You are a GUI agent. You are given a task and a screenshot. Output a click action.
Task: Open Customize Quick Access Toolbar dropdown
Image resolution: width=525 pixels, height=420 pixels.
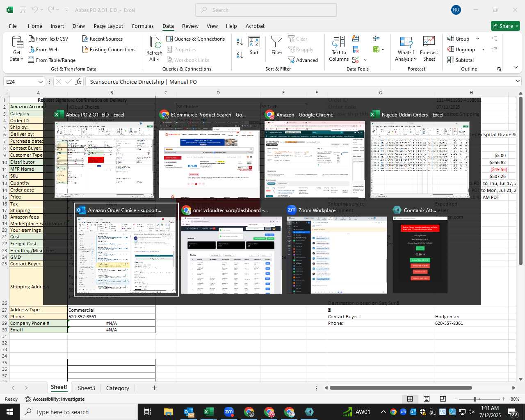[x=66, y=10]
